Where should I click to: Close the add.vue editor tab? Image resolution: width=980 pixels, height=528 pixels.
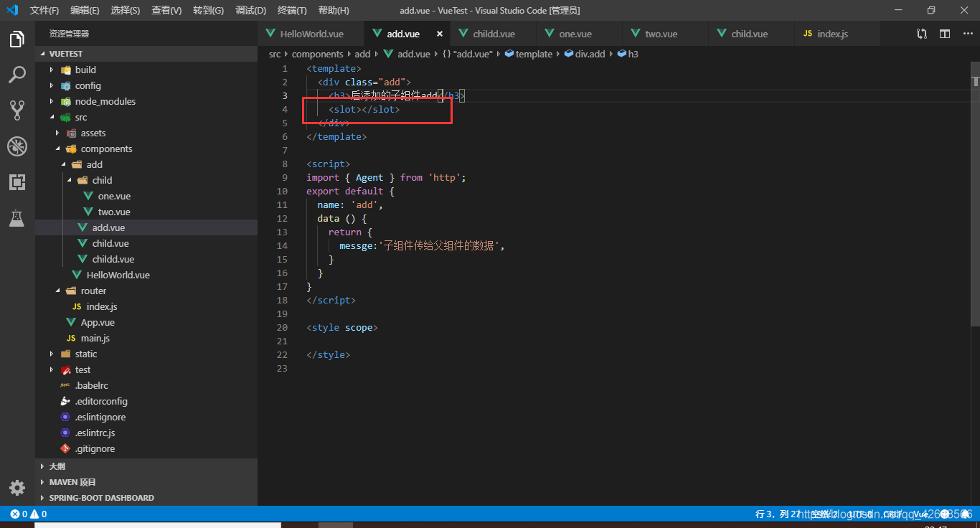[440, 34]
